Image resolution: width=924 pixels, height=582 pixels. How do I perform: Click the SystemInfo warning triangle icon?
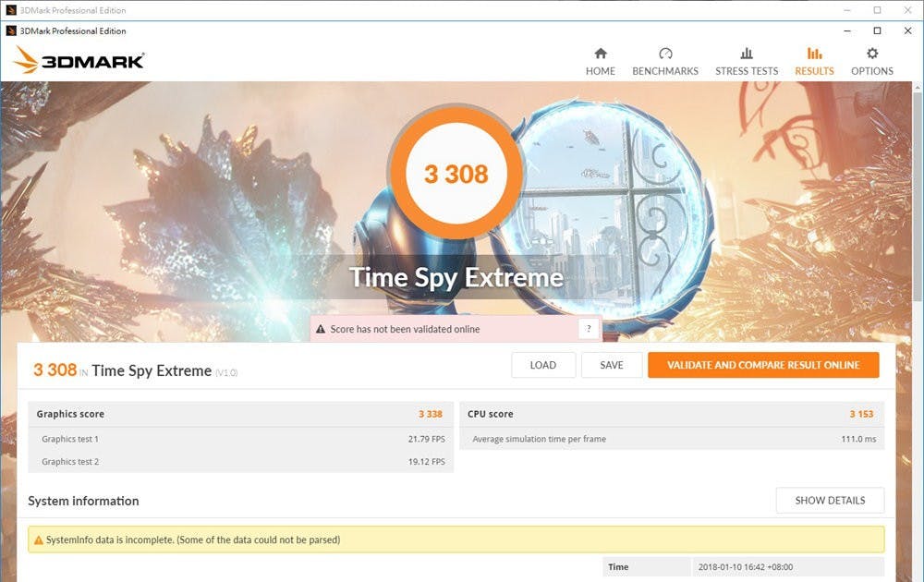pos(38,540)
